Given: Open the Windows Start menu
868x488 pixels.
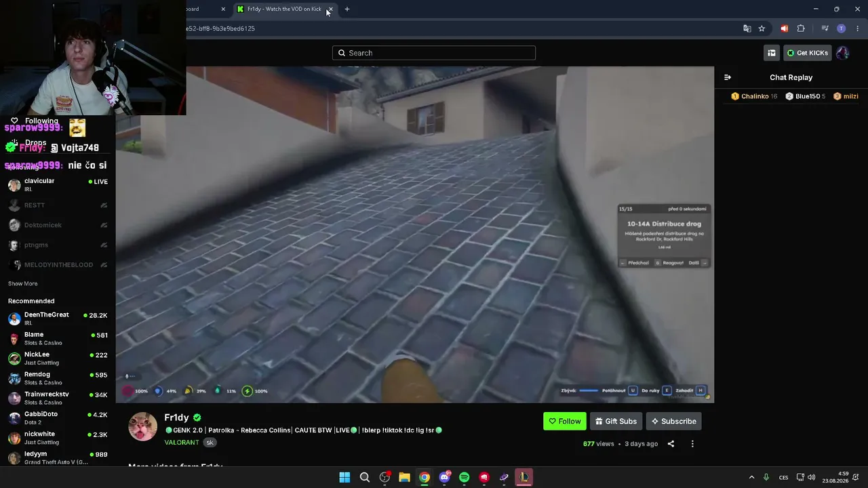Looking at the screenshot, I should click(x=344, y=477).
